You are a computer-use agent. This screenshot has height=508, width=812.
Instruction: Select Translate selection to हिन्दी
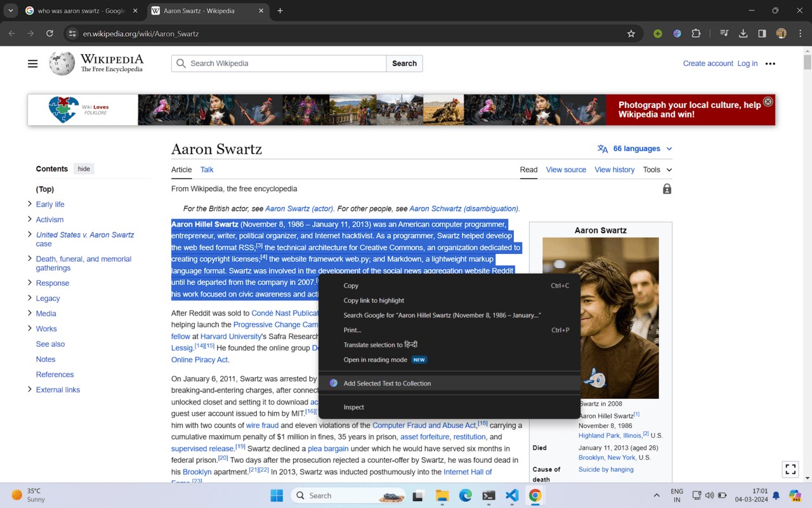click(x=449, y=345)
